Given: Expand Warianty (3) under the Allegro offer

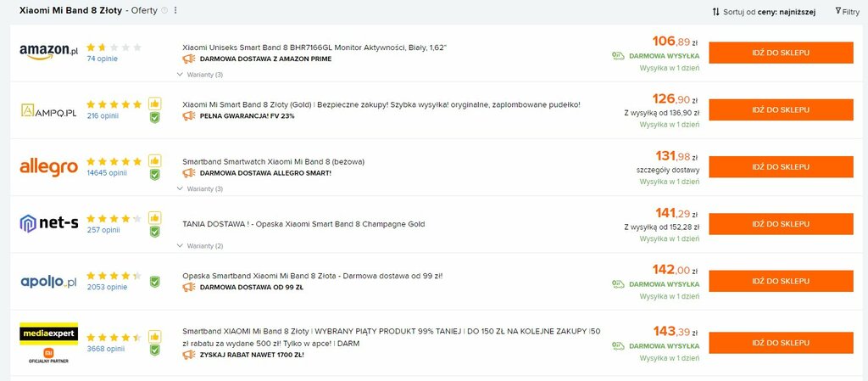Looking at the screenshot, I should pos(200,188).
